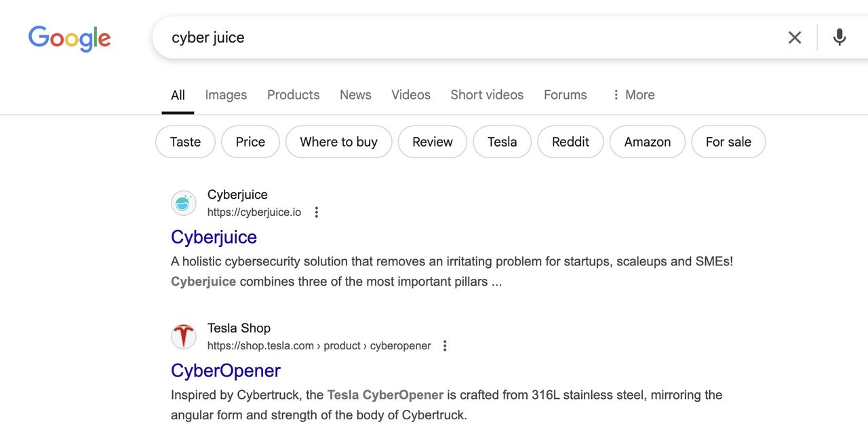The width and height of the screenshot is (868, 439).
Task: Apply the For sale filter chip
Action: coord(728,142)
